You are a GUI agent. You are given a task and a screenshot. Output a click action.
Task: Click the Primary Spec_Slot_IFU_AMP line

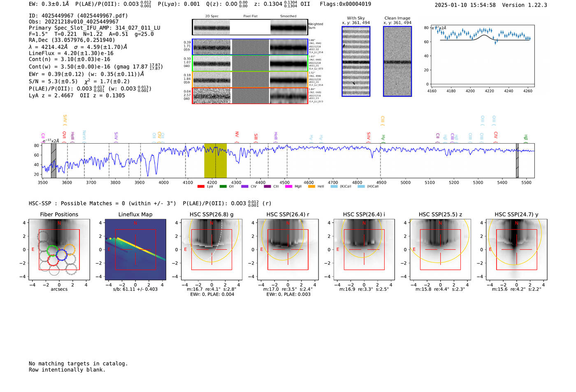95,28
